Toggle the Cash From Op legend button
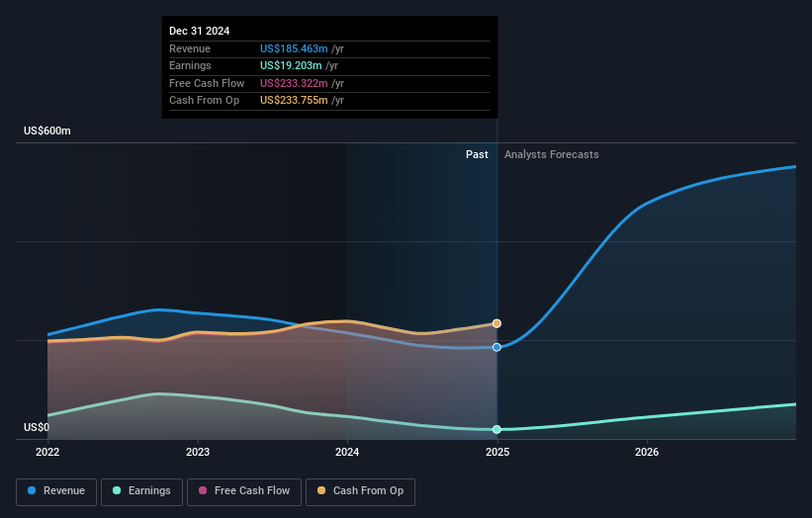The height and width of the screenshot is (518, 812). pyautogui.click(x=360, y=491)
